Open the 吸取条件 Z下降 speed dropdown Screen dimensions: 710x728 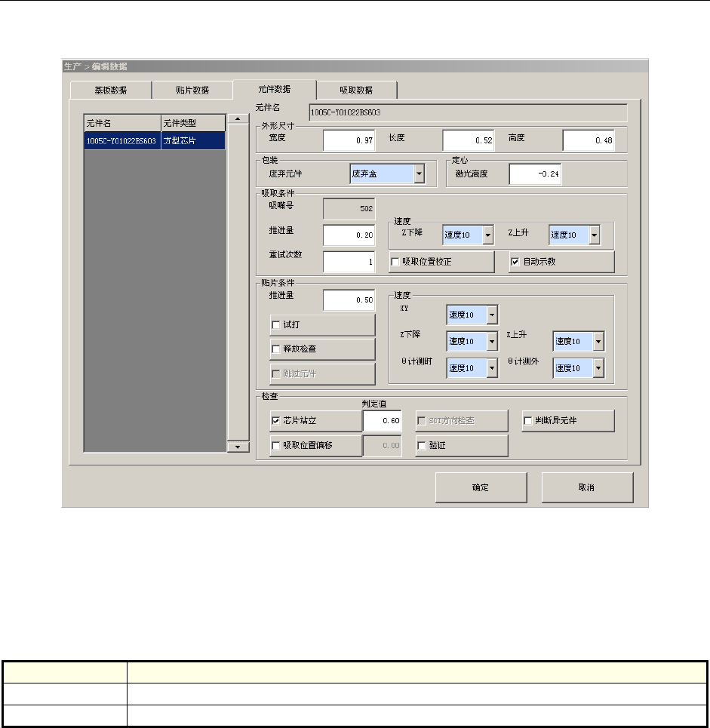468,235
